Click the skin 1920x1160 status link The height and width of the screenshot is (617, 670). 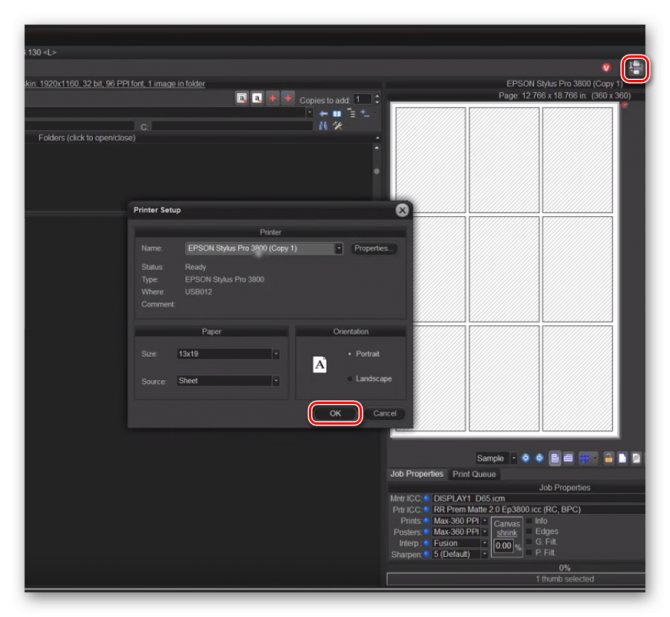(115, 83)
